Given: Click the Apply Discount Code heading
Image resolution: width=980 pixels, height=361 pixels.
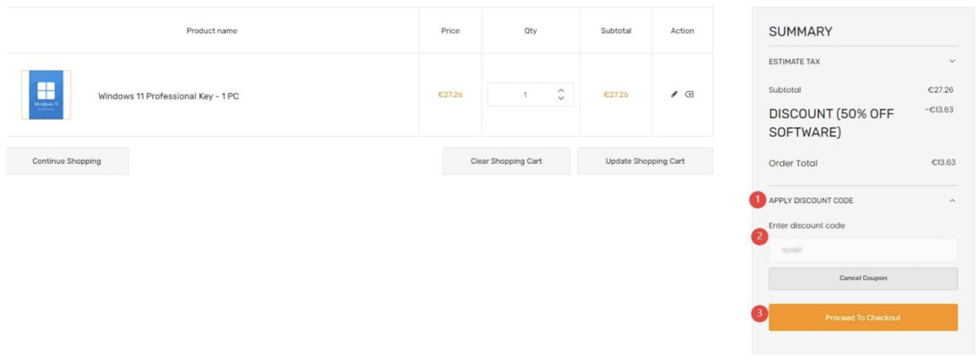Looking at the screenshot, I should pyautogui.click(x=811, y=201).
